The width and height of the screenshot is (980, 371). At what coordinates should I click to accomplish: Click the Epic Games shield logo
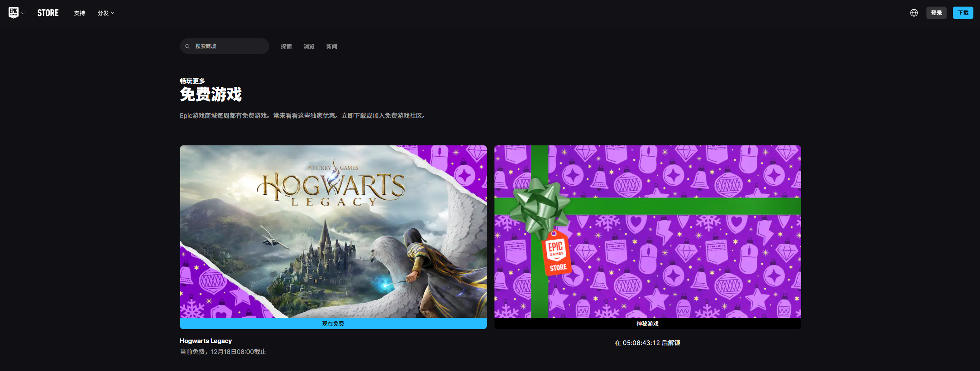(x=14, y=13)
